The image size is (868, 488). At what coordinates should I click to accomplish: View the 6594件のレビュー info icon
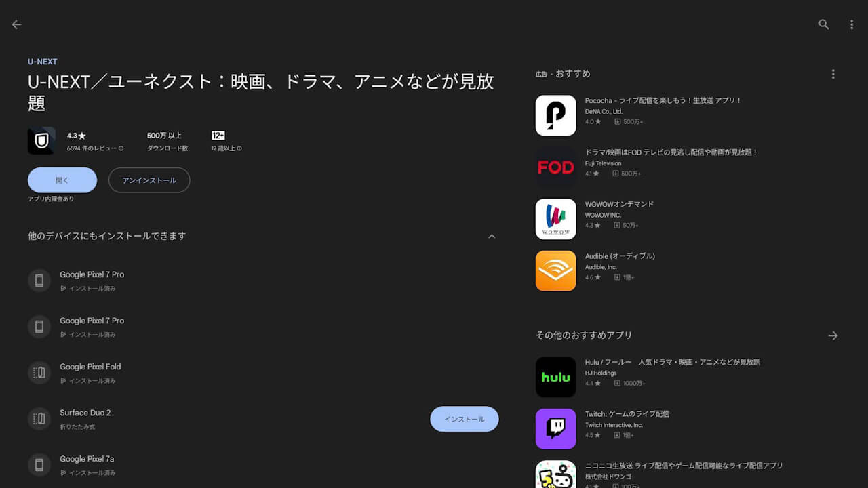click(121, 148)
